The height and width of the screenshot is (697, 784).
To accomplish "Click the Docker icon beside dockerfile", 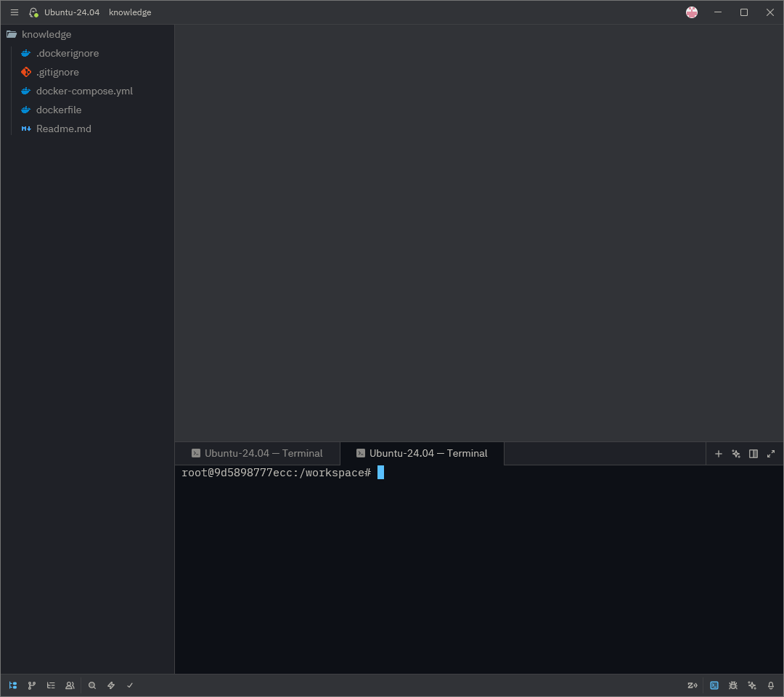I will point(26,110).
